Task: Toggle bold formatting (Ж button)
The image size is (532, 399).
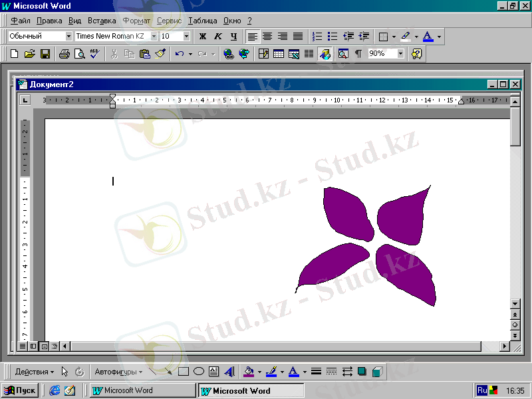Action: 203,36
